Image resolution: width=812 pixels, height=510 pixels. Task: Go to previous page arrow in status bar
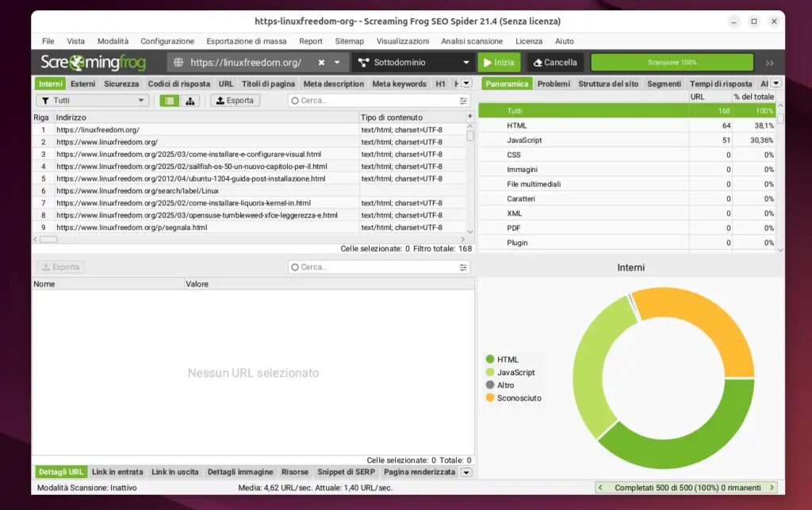point(602,488)
